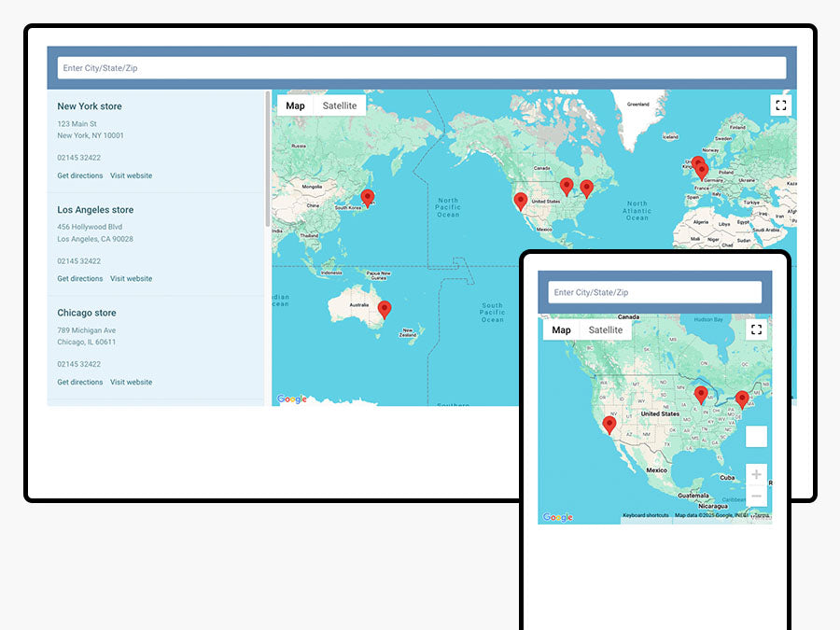Screen dimensions: 840x630
Task: Switch mobile preview map to Satellite
Action: 606,329
